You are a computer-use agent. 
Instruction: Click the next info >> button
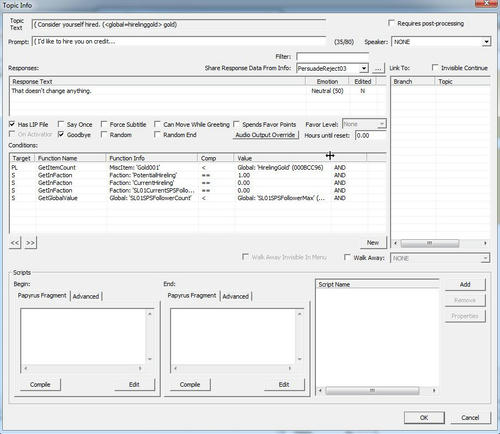tap(30, 243)
